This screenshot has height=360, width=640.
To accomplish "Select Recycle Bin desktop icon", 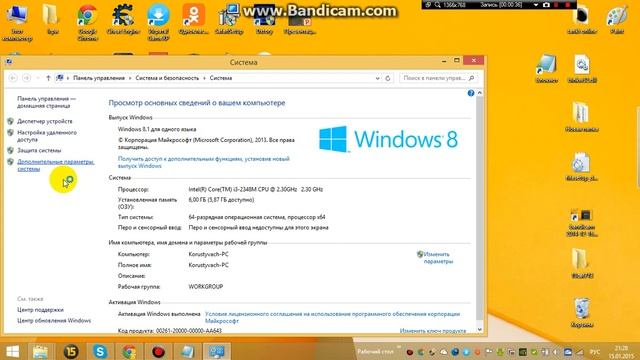I will pyautogui.click(x=582, y=313).
